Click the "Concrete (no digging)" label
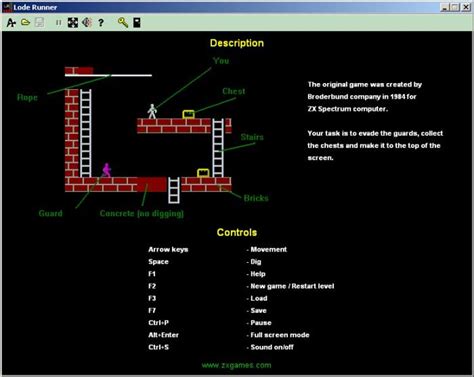Image resolution: width=474 pixels, height=377 pixels. coord(142,213)
